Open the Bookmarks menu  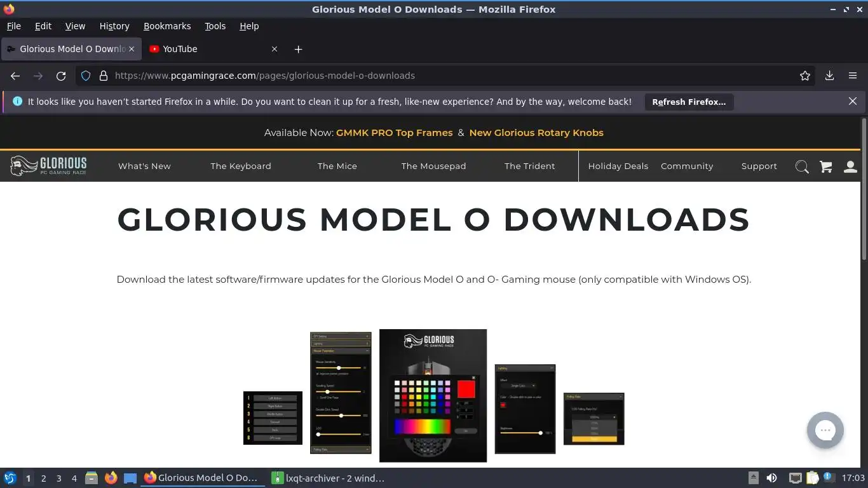[x=167, y=26]
